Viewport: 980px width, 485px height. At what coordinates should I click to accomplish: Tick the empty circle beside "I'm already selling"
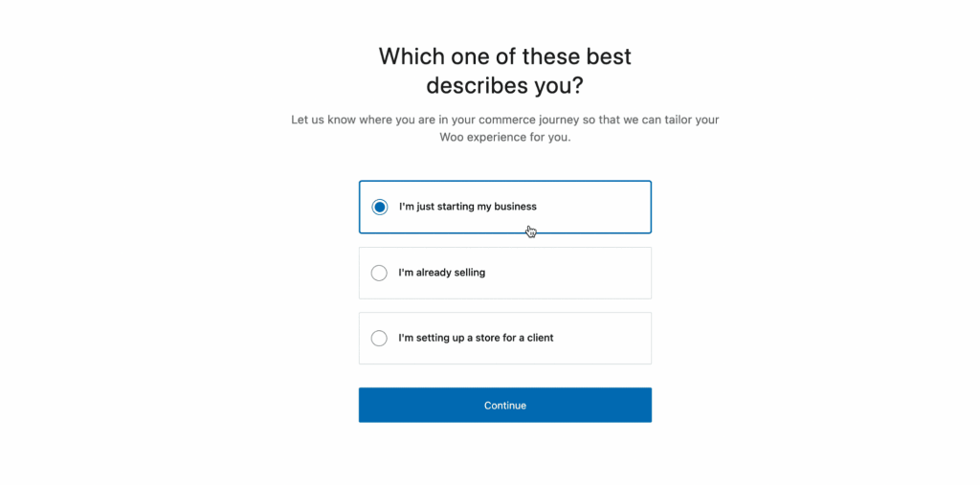coord(379,273)
